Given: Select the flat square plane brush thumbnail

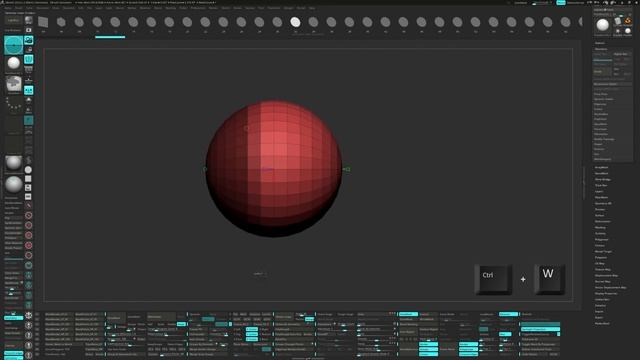Looking at the screenshot, I should pyautogui.click(x=43, y=22).
